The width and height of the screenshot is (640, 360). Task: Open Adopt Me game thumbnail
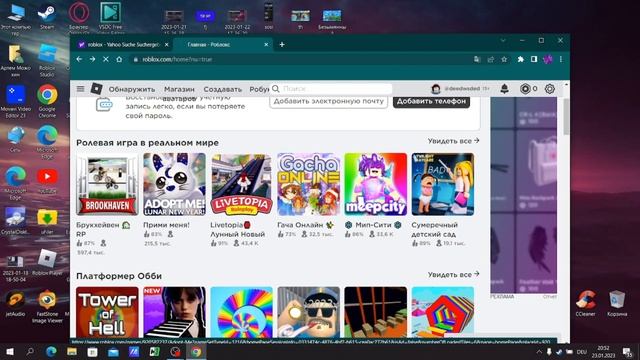click(174, 184)
